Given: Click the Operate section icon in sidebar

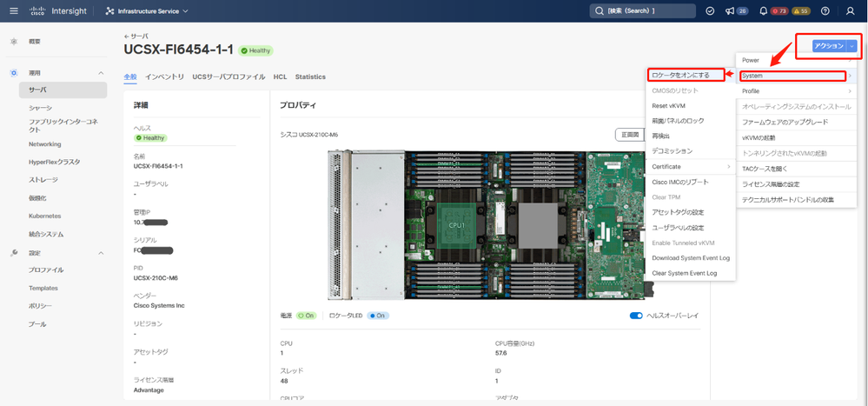Looking at the screenshot, I should coord(14,72).
